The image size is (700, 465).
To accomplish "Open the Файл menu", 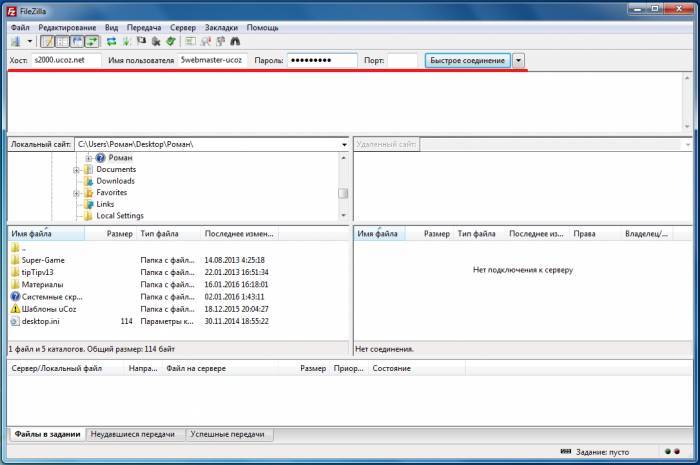I will pyautogui.click(x=20, y=27).
